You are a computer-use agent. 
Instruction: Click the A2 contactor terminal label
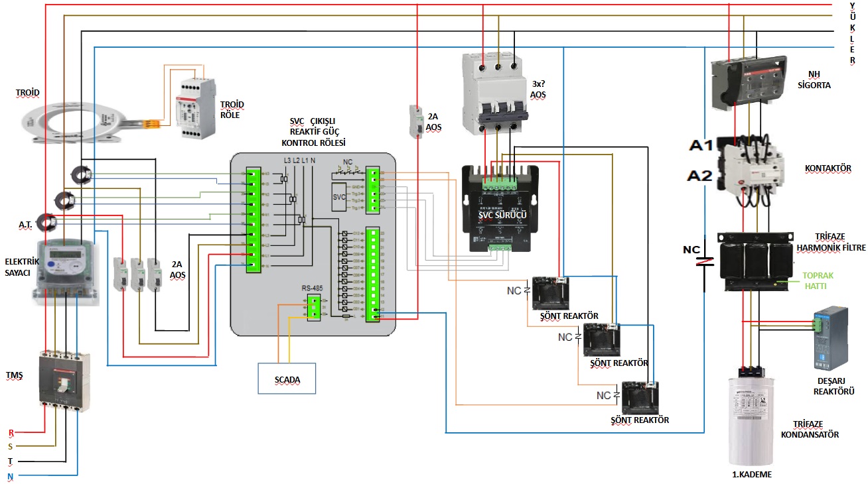point(700,176)
